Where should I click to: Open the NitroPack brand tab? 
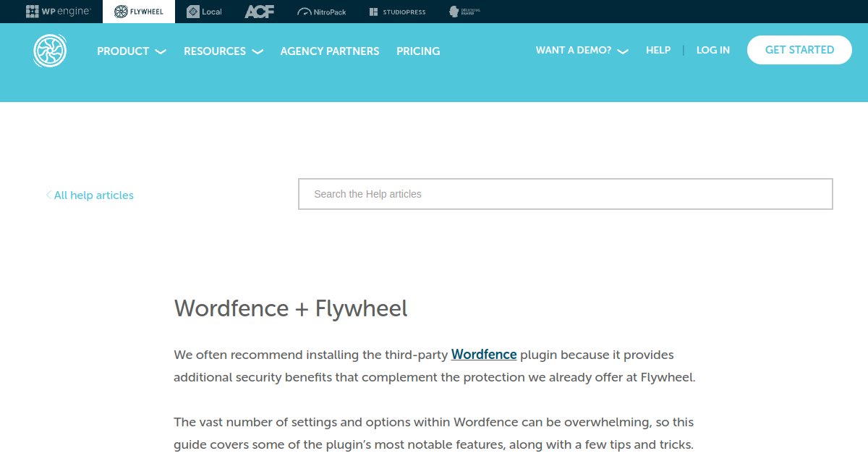[321, 12]
